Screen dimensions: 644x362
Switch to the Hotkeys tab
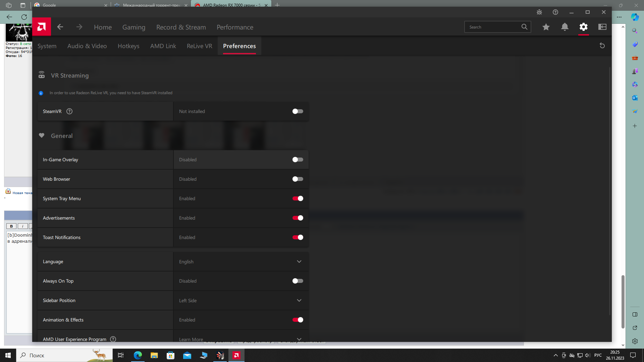128,46
